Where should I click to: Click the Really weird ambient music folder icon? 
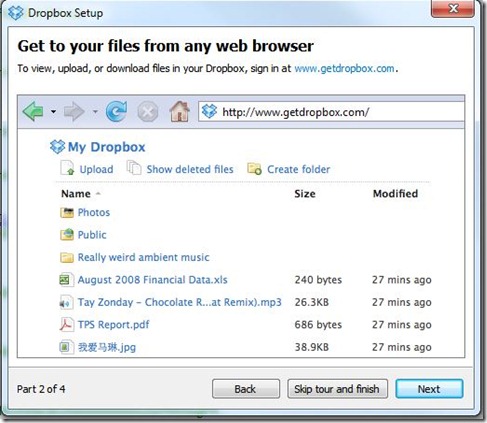point(67,257)
